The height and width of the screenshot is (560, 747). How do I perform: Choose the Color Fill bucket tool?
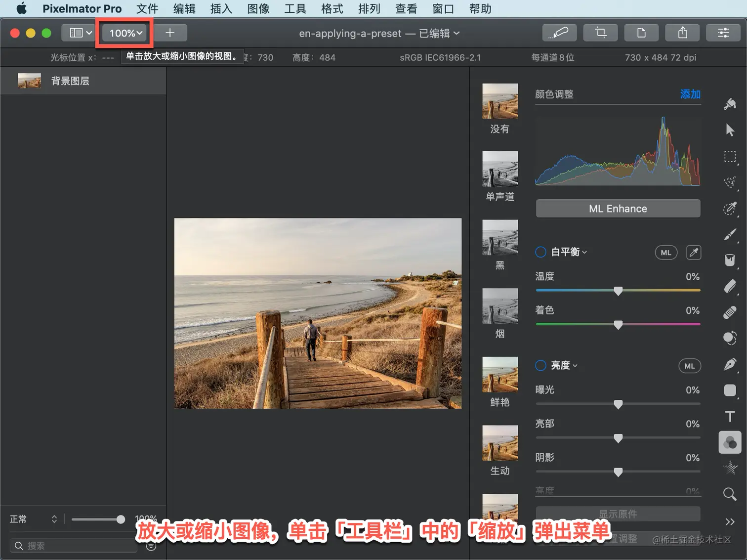pos(730,260)
